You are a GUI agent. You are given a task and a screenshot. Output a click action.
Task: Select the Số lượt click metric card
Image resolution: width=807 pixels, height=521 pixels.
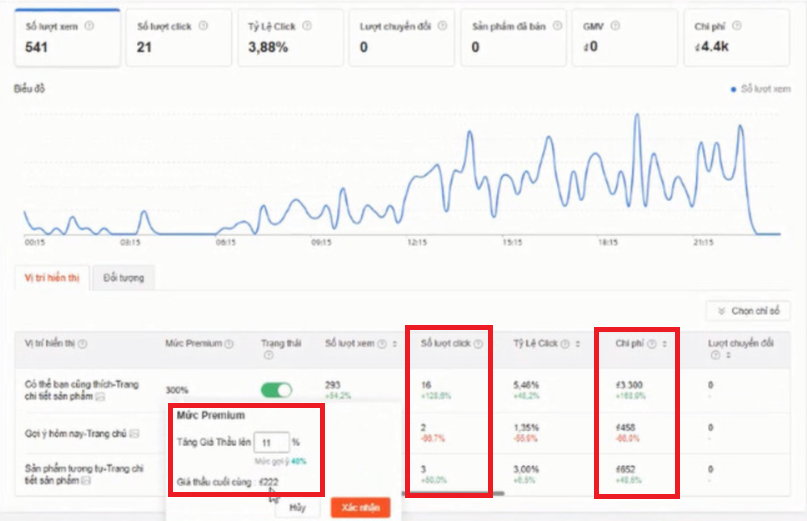tap(176, 38)
